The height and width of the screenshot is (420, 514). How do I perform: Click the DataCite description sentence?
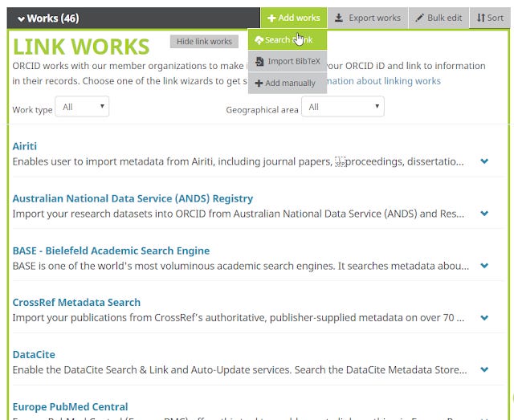[239, 370]
